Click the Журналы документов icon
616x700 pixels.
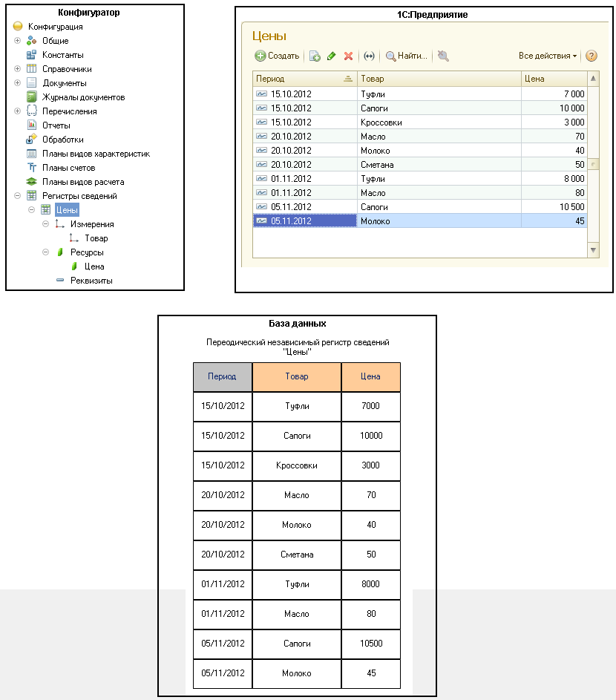[x=31, y=97]
